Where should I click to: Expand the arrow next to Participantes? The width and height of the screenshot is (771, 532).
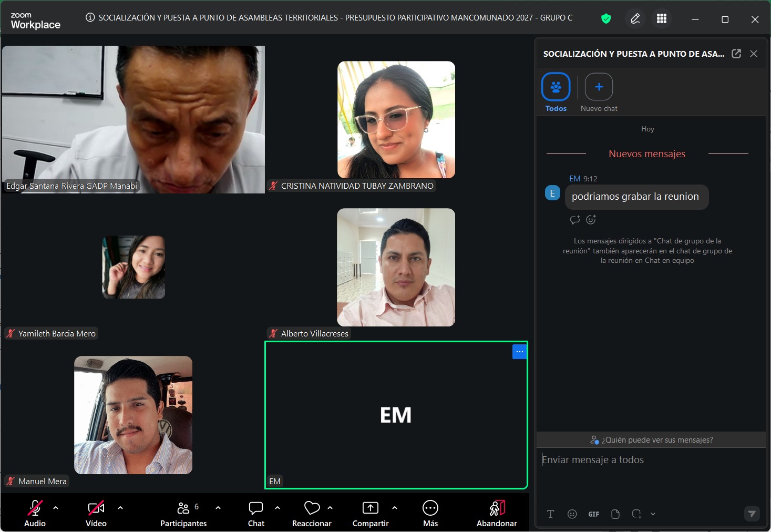click(218, 508)
